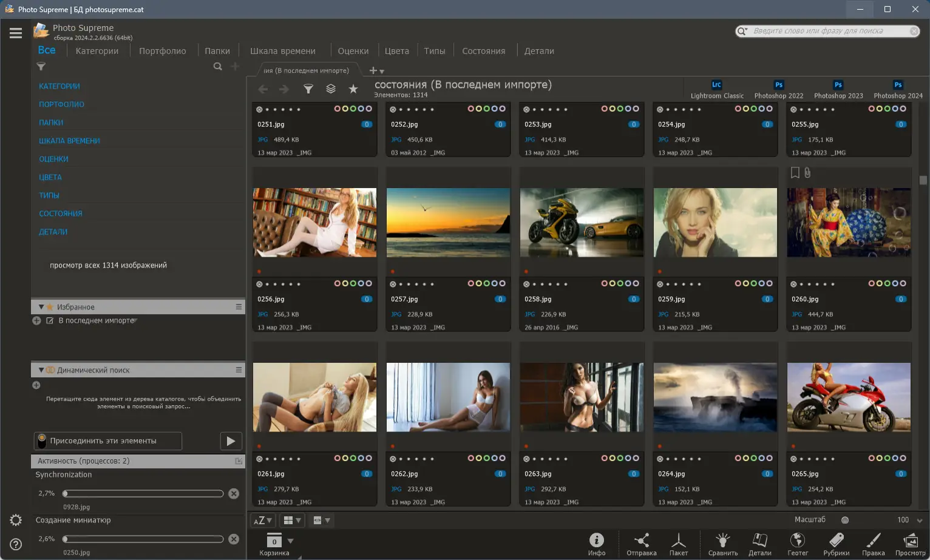Viewport: 930px width, 560px height.
Task: Open the hamburger main menu
Action: tap(16, 33)
